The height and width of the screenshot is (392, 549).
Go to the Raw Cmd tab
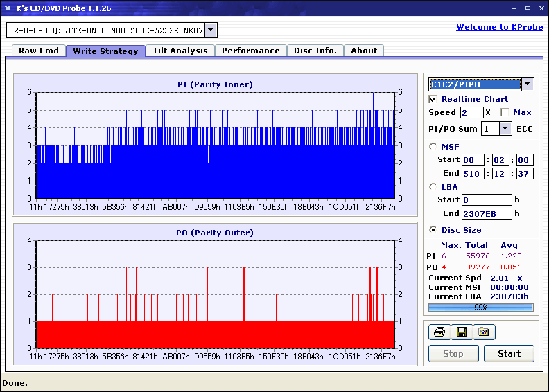(39, 51)
